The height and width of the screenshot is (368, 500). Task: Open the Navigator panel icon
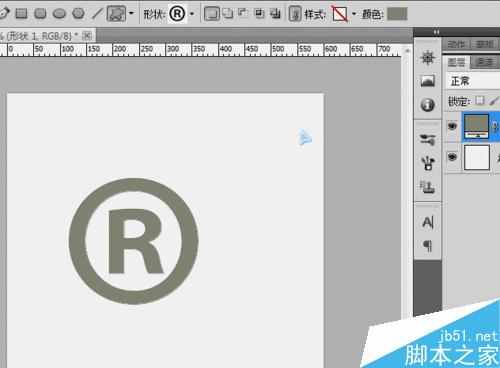pyautogui.click(x=428, y=58)
